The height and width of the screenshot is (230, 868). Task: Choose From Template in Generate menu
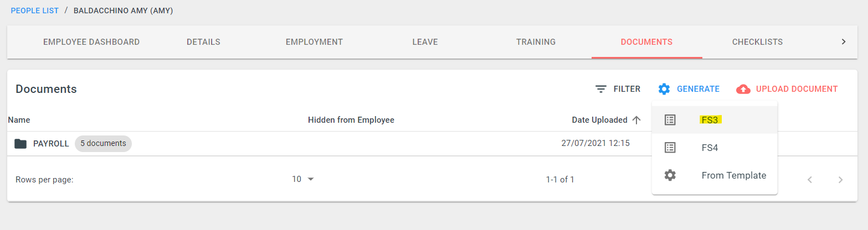pos(715,175)
